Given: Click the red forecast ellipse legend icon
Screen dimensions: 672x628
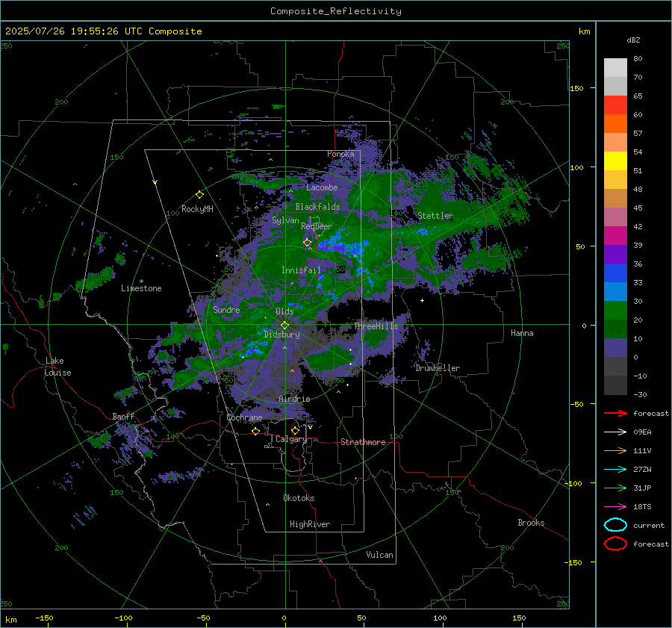Looking at the screenshot, I should click(615, 544).
